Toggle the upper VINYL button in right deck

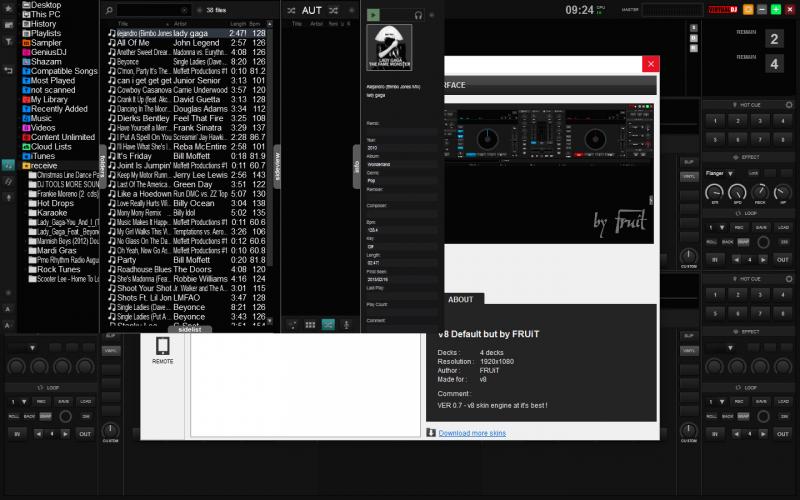689,177
